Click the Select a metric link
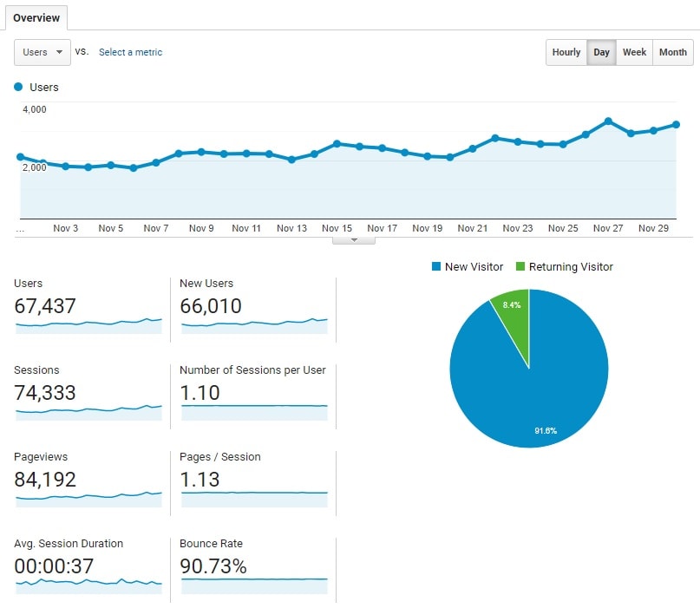 tap(130, 52)
